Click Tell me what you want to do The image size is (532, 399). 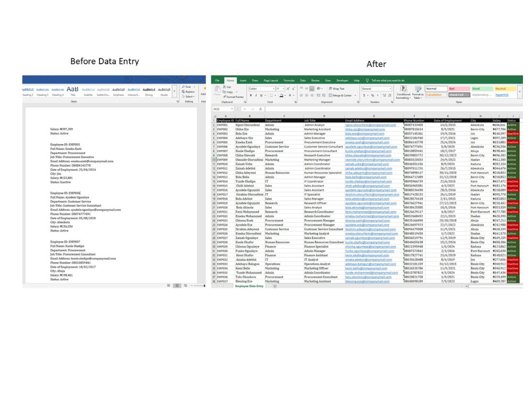pos(388,80)
